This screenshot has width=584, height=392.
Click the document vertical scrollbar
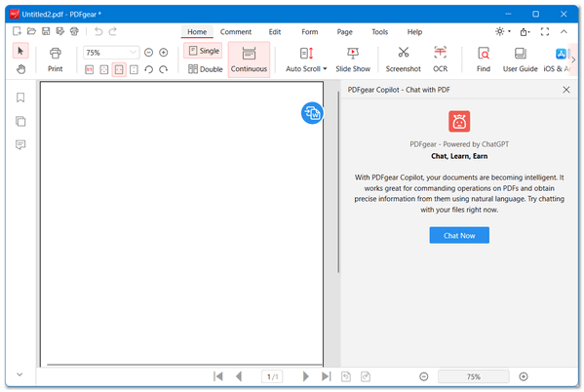point(338,182)
